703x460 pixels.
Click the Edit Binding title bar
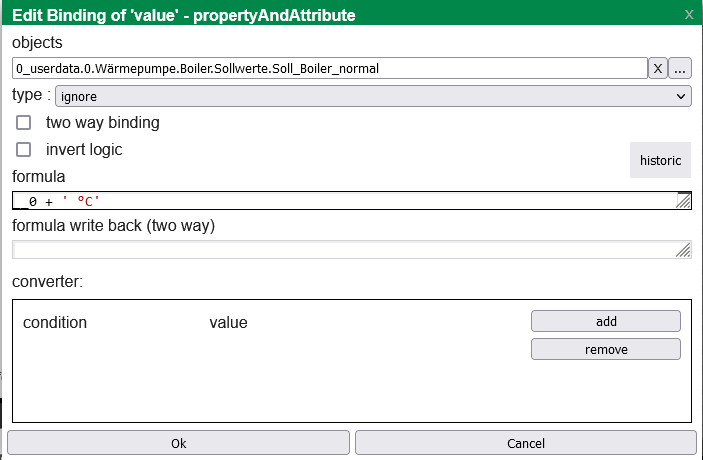tap(300, 15)
